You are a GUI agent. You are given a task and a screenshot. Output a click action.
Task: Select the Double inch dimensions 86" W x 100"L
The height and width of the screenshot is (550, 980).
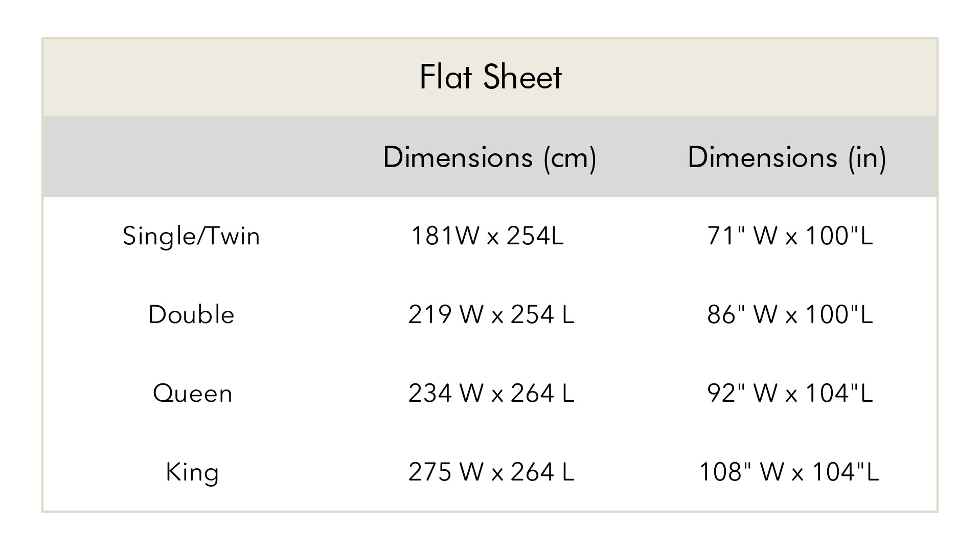click(790, 314)
